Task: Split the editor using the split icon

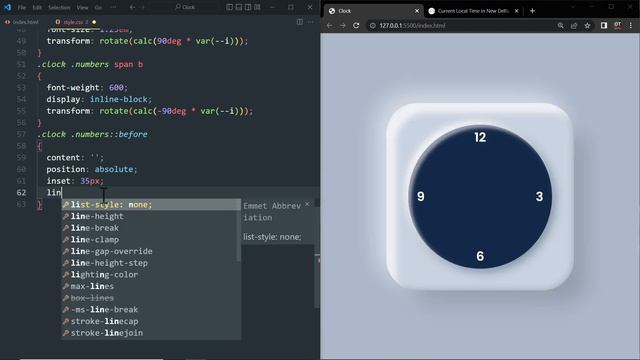Action: coord(300,22)
